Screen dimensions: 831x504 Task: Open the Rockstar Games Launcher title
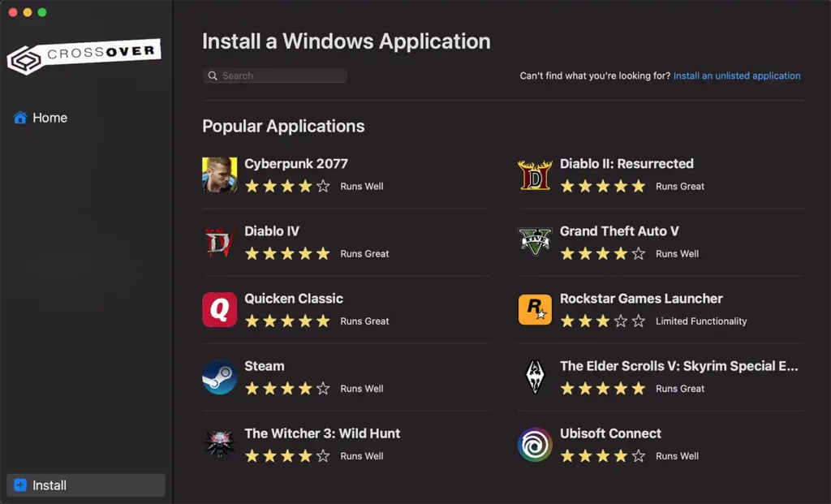641,299
